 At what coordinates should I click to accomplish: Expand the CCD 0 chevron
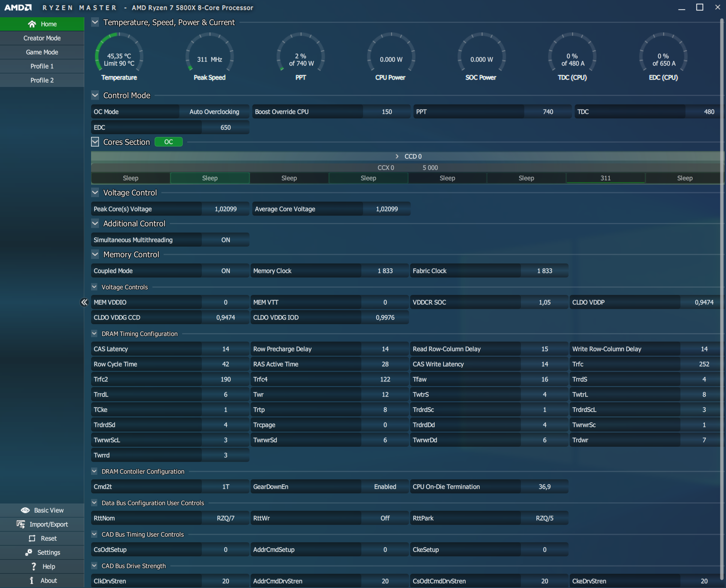[397, 156]
